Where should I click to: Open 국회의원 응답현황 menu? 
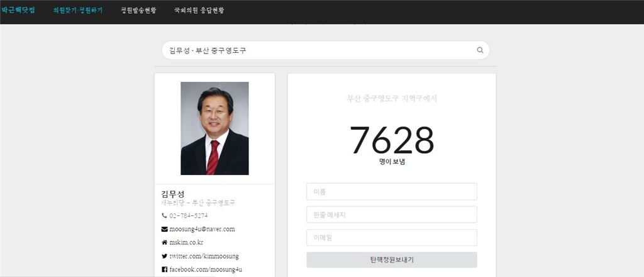[199, 11]
